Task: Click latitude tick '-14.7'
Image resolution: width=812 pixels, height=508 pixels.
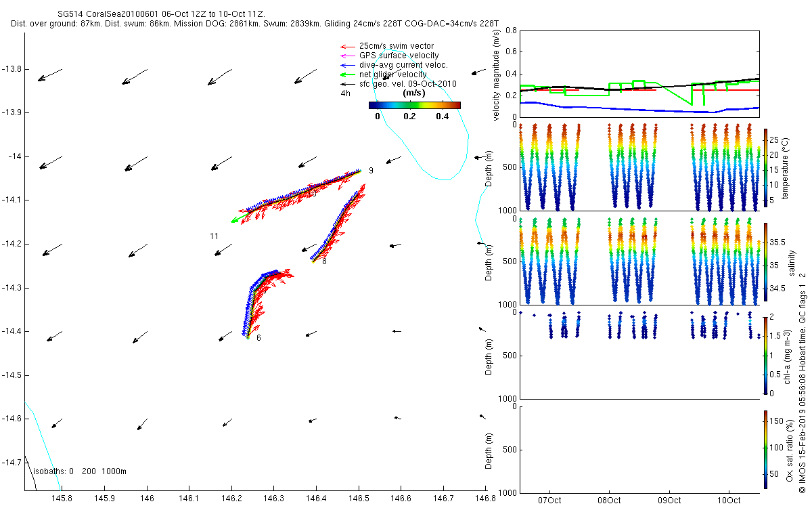Action: (x=12, y=462)
